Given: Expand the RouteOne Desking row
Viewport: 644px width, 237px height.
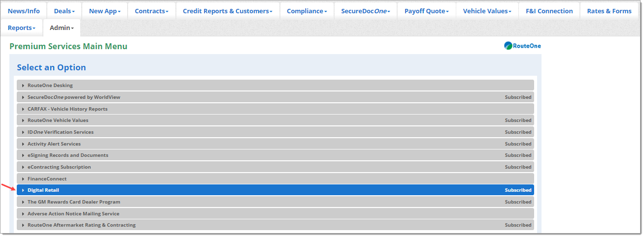Looking at the screenshot, I should pos(275,86).
